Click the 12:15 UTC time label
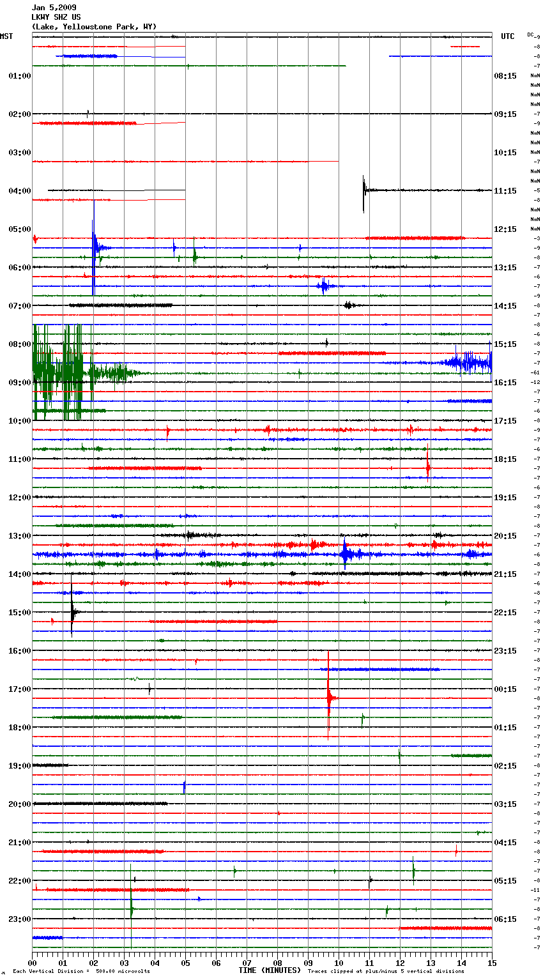543x980 pixels. [x=505, y=229]
